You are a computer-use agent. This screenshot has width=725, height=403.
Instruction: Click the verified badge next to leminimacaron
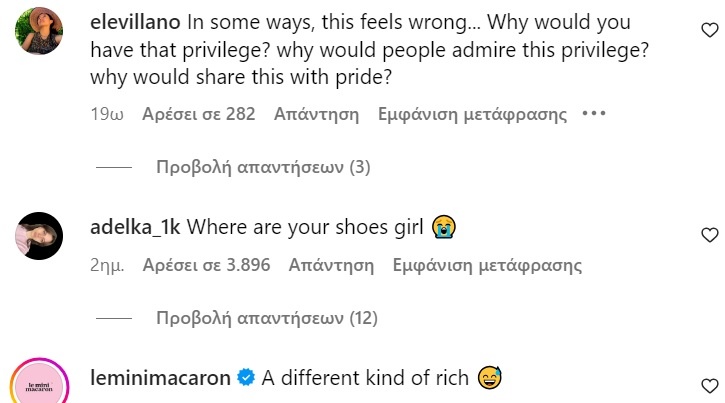tap(246, 378)
